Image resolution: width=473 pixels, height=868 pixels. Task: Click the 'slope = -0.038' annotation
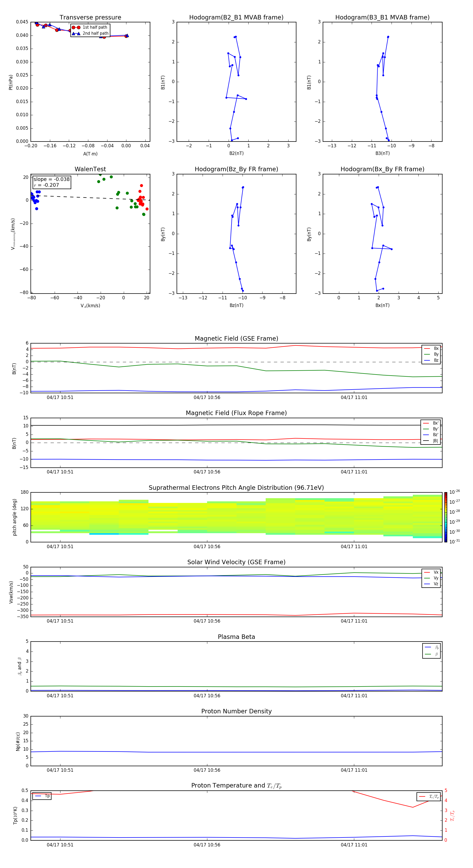tap(52, 179)
